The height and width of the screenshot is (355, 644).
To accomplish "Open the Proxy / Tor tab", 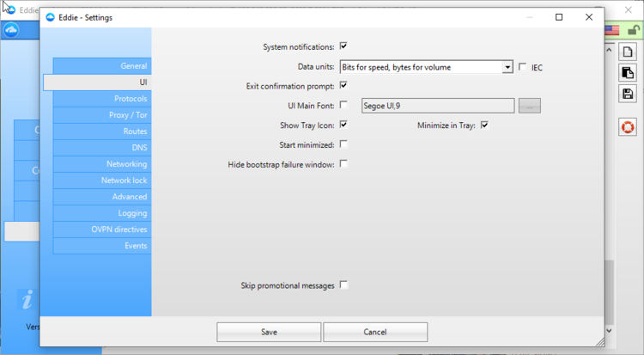I will pos(102,115).
